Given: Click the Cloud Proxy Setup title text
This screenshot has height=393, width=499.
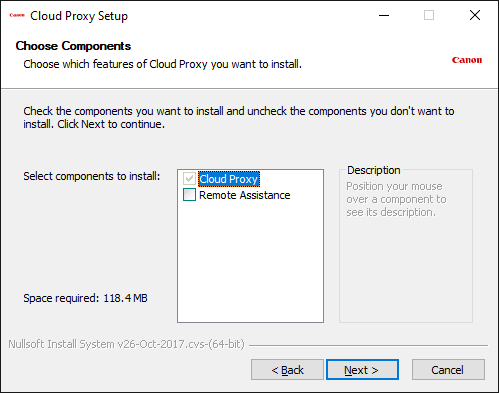Looking at the screenshot, I should 79,16.
